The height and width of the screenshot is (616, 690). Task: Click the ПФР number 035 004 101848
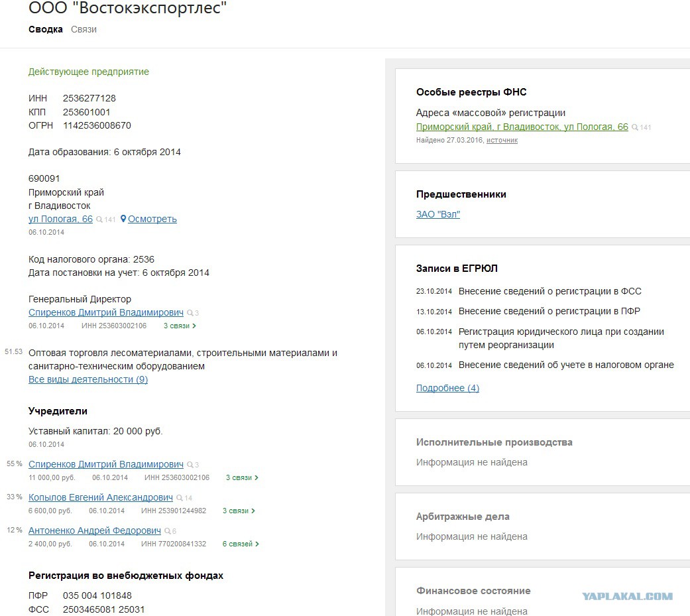pyautogui.click(x=97, y=595)
